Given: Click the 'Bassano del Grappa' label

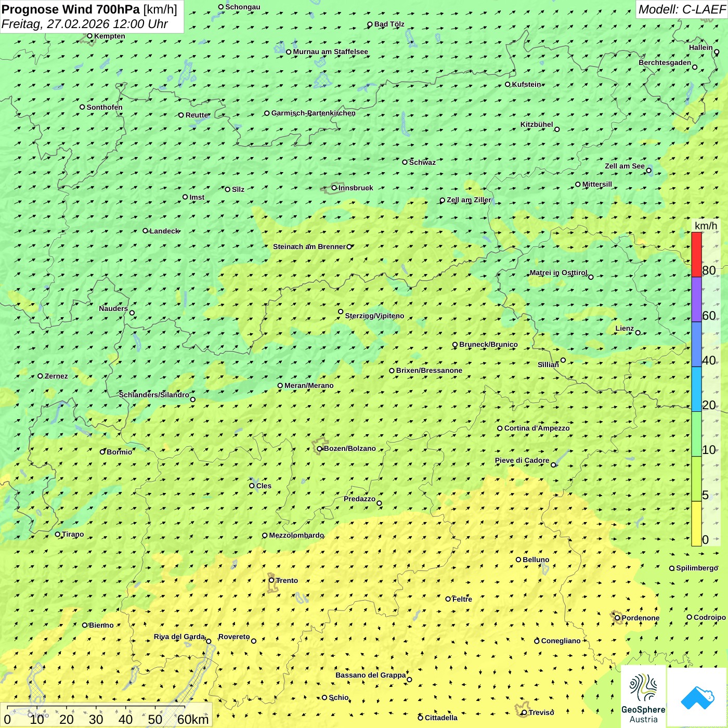Looking at the screenshot, I should pyautogui.click(x=370, y=675).
